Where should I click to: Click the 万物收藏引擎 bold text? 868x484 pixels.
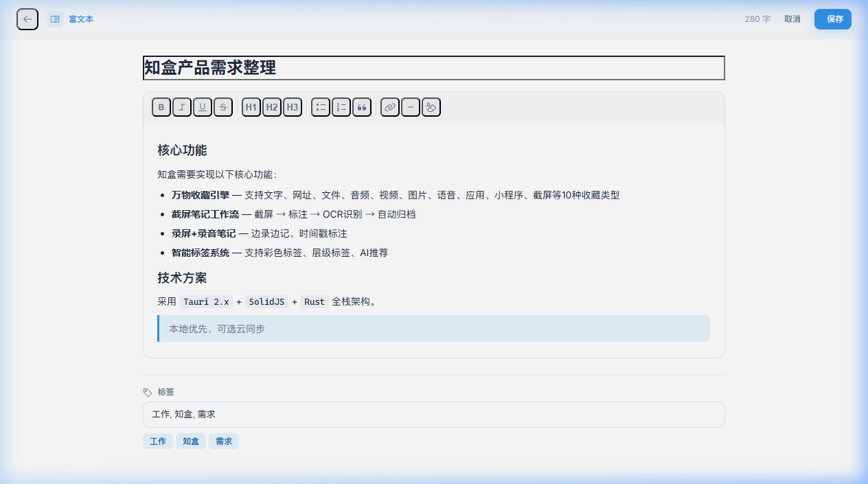201,195
